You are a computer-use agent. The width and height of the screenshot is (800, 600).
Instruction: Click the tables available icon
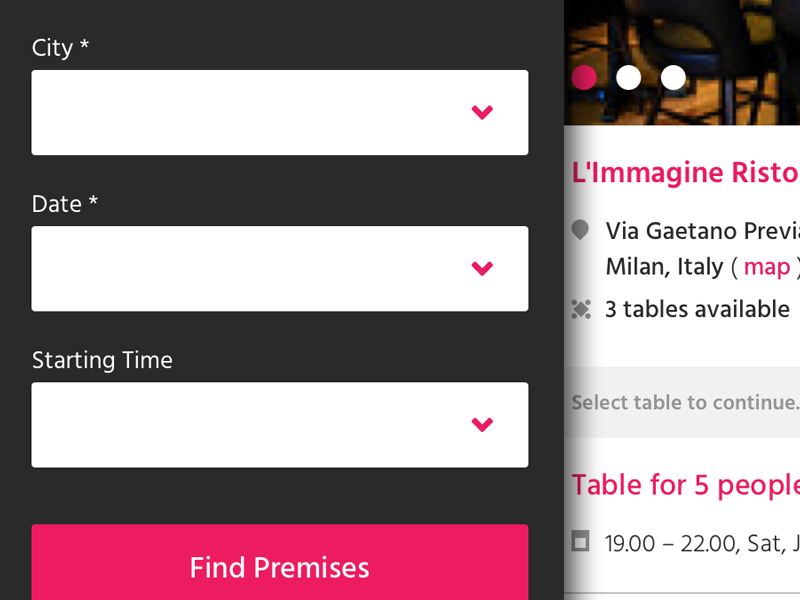pyautogui.click(x=581, y=309)
